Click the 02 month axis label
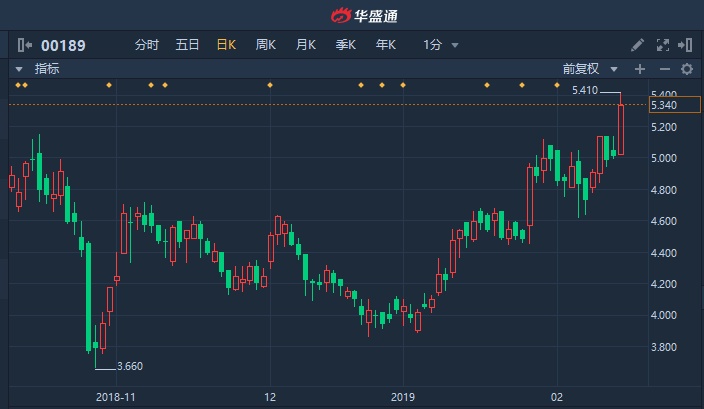Screen dimensions: 704x409 coord(557,397)
